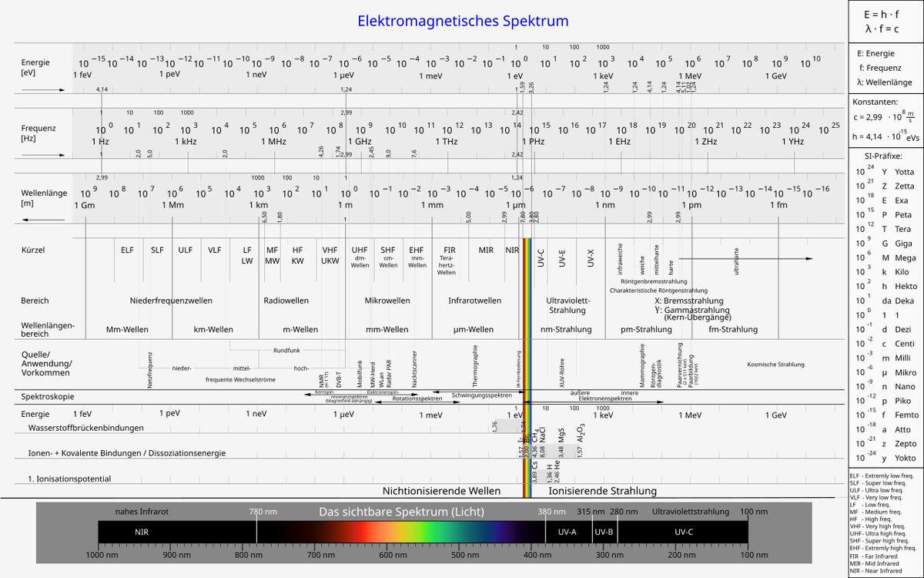Image resolution: width=924 pixels, height=578 pixels.
Task: Select the "fm-Strahlung" wavelength range
Action: [x=733, y=329]
